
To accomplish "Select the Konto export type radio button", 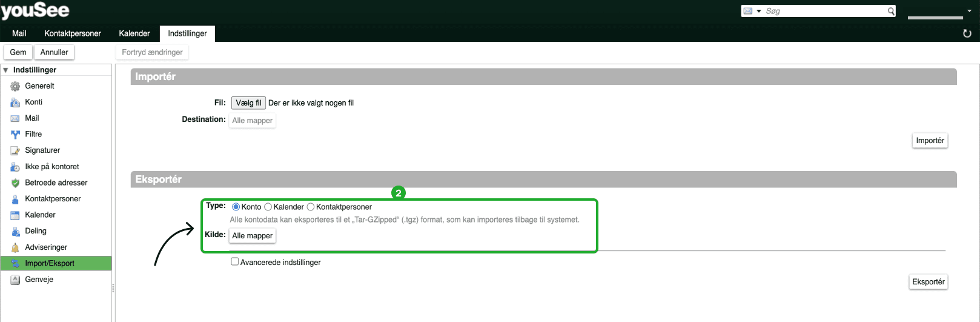I will [x=236, y=207].
